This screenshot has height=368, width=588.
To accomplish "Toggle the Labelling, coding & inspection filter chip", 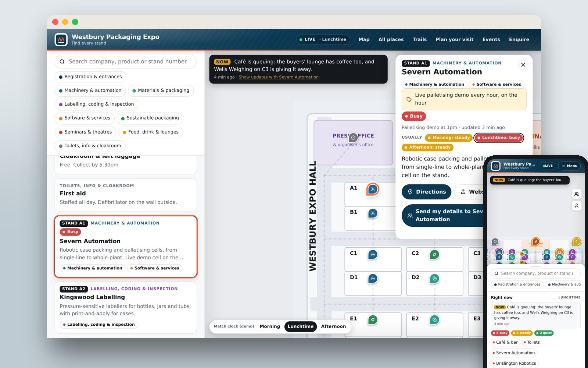I will [x=96, y=105].
